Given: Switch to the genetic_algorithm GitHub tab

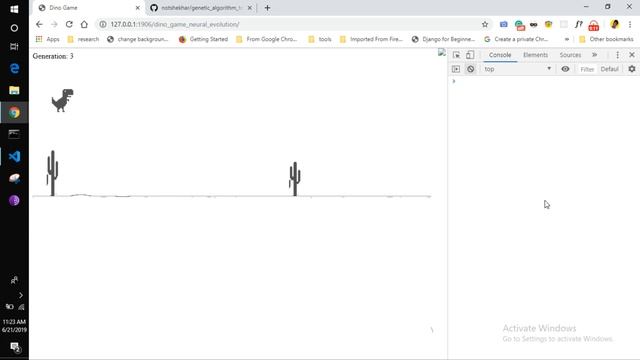Looking at the screenshot, I should tap(201, 8).
